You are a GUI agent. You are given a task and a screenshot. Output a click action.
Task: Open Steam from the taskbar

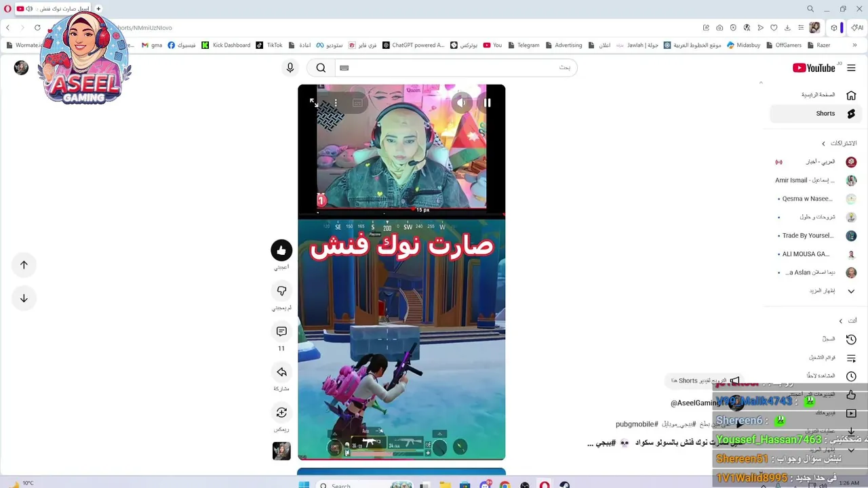tap(564, 485)
